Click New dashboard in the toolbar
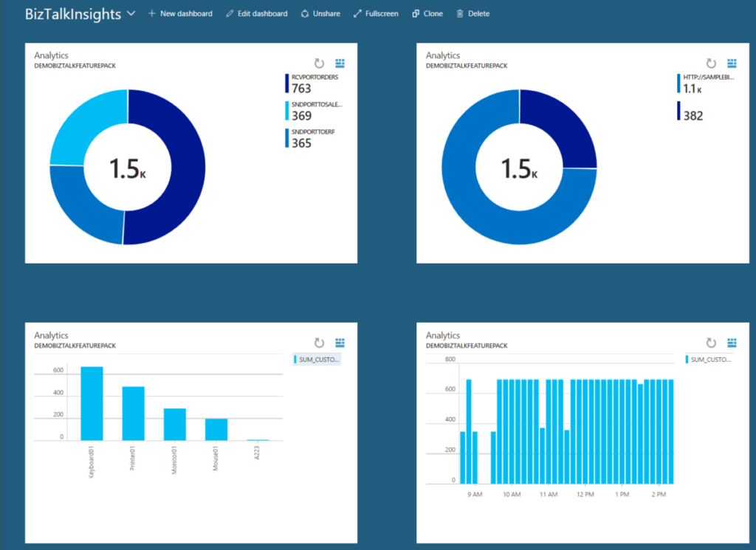This screenshot has height=550, width=756. click(181, 13)
